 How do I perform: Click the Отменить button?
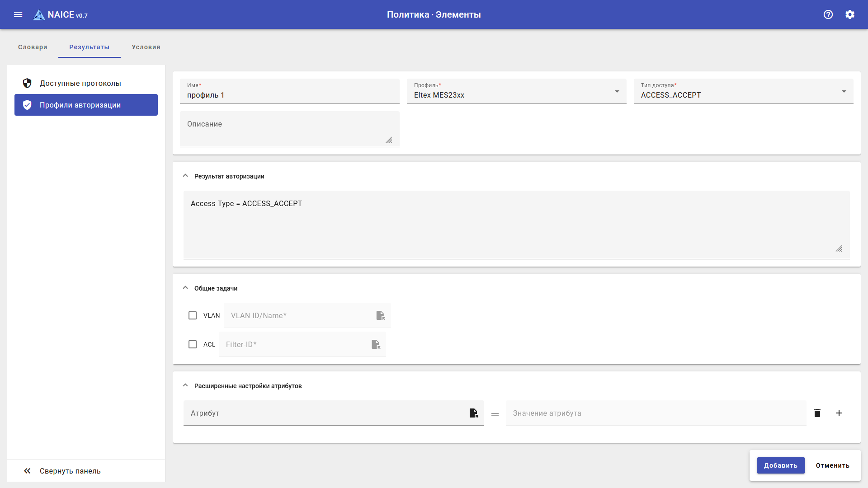pos(832,465)
